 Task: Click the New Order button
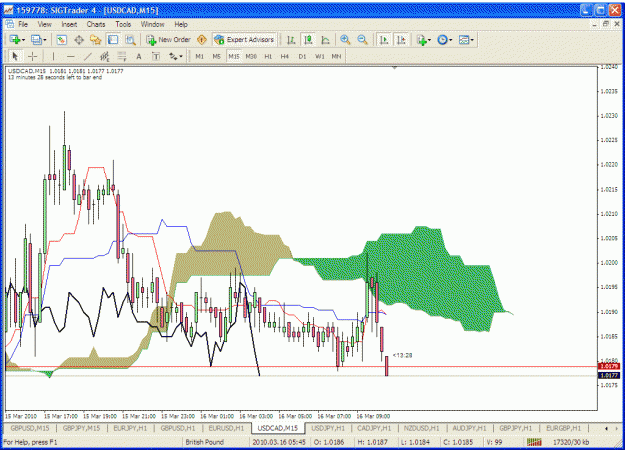pos(169,40)
